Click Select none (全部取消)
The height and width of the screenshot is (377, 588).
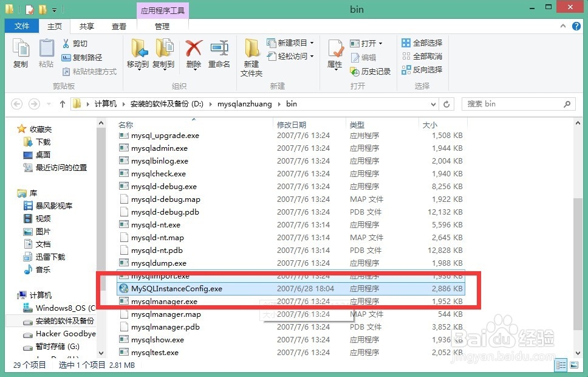point(422,57)
